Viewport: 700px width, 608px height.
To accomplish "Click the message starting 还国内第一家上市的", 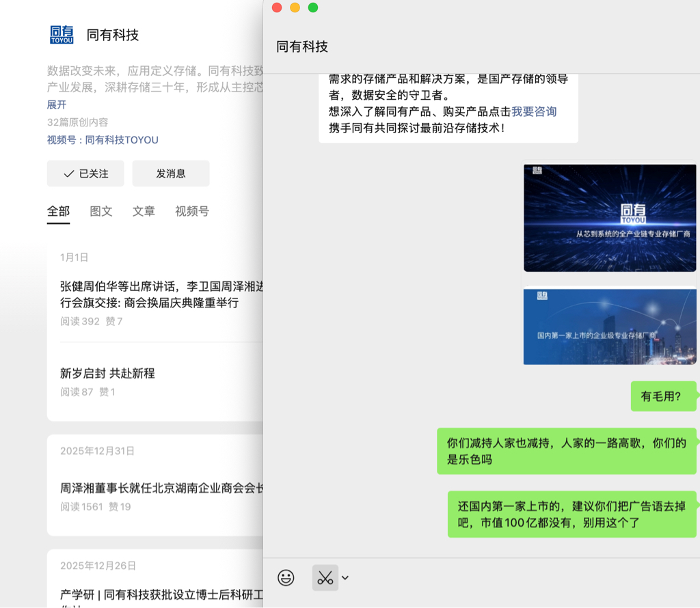I will click(572, 514).
